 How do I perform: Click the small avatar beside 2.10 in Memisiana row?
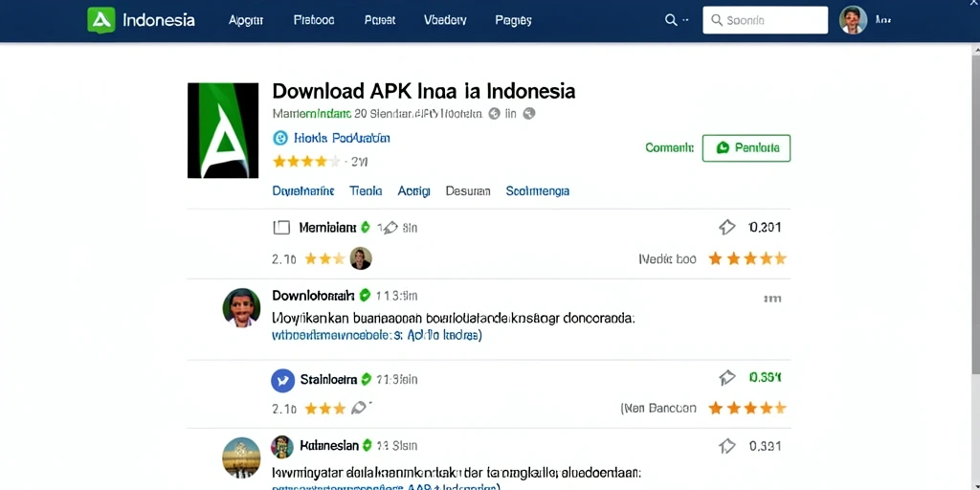pyautogui.click(x=361, y=258)
